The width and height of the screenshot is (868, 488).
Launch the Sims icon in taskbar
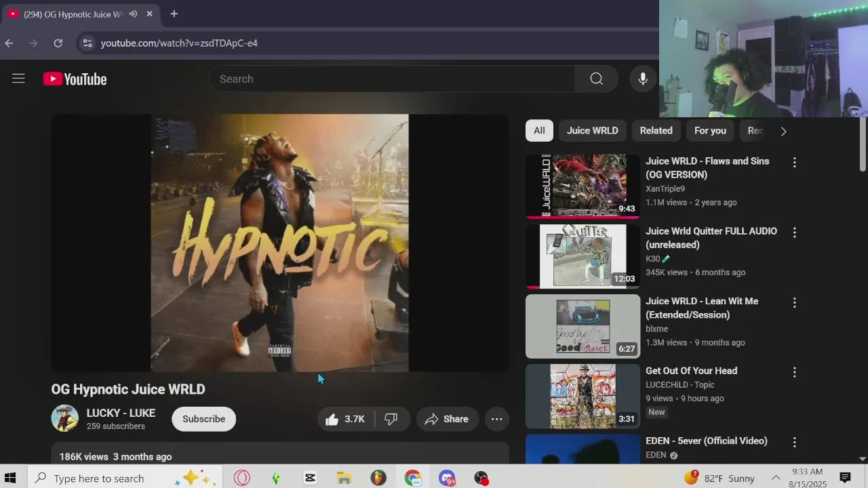[276, 478]
